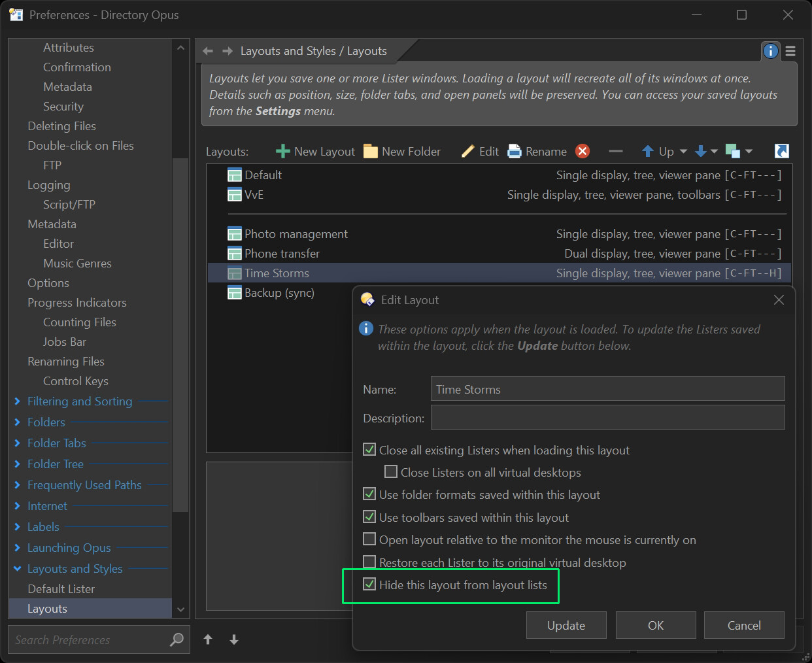Click New Layout in the toolbar
The height and width of the screenshot is (663, 812).
pos(316,152)
